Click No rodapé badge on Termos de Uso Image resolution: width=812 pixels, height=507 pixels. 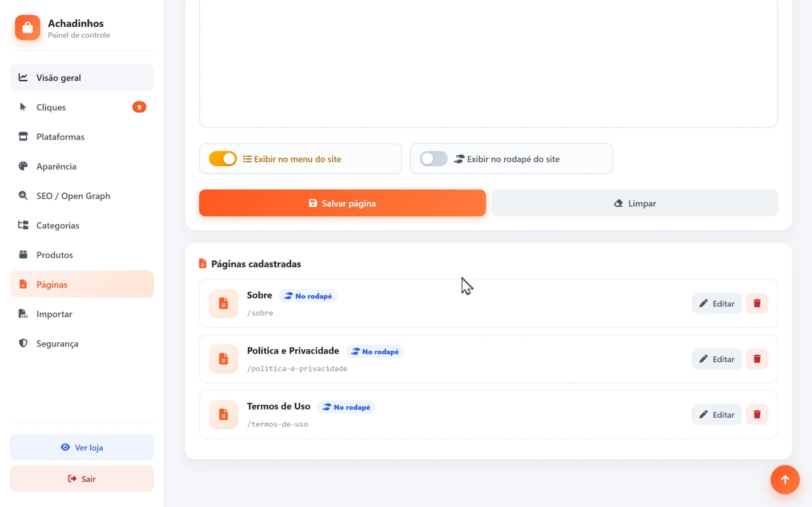click(x=346, y=407)
